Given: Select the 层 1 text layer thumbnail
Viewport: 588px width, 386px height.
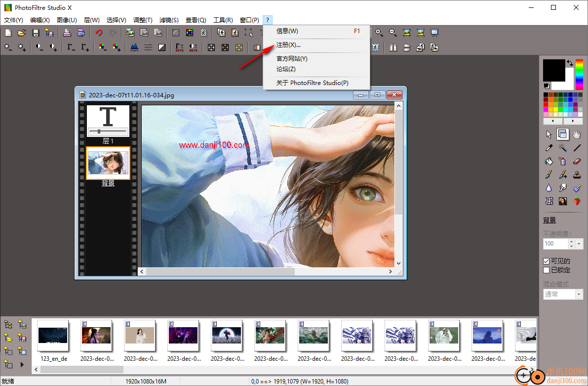Looking at the screenshot, I should [x=108, y=121].
